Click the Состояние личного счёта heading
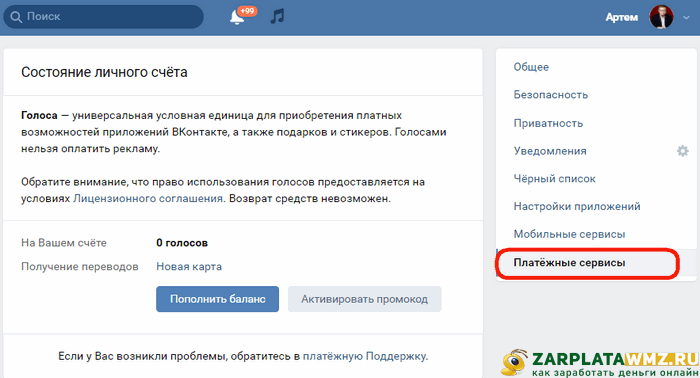The height and width of the screenshot is (378, 700). point(104,72)
